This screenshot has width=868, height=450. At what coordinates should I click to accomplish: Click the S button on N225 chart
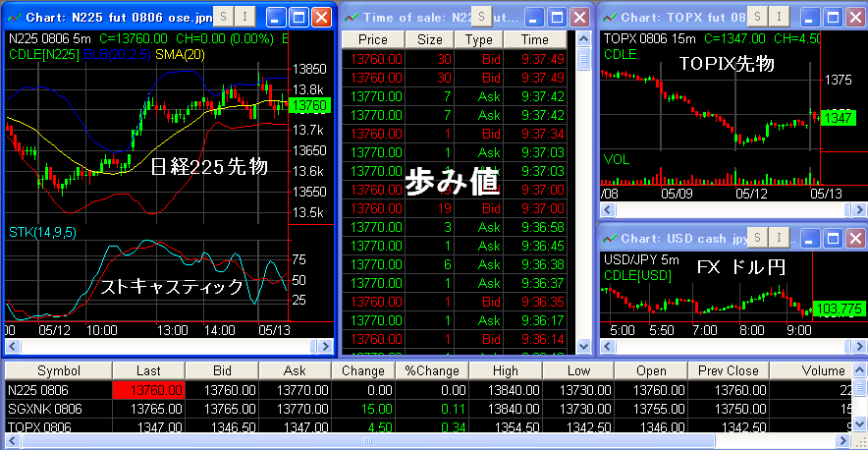click(222, 17)
